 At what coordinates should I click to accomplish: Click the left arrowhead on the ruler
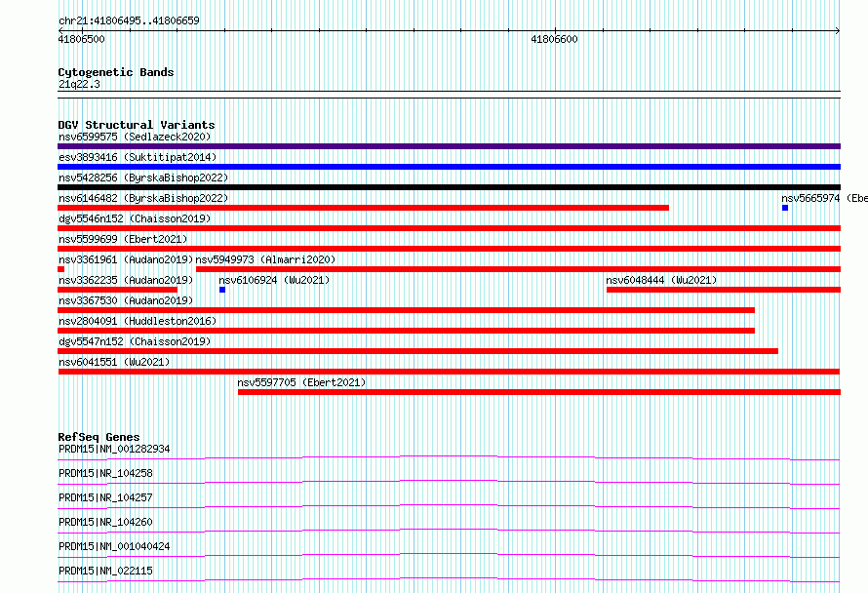(60, 30)
